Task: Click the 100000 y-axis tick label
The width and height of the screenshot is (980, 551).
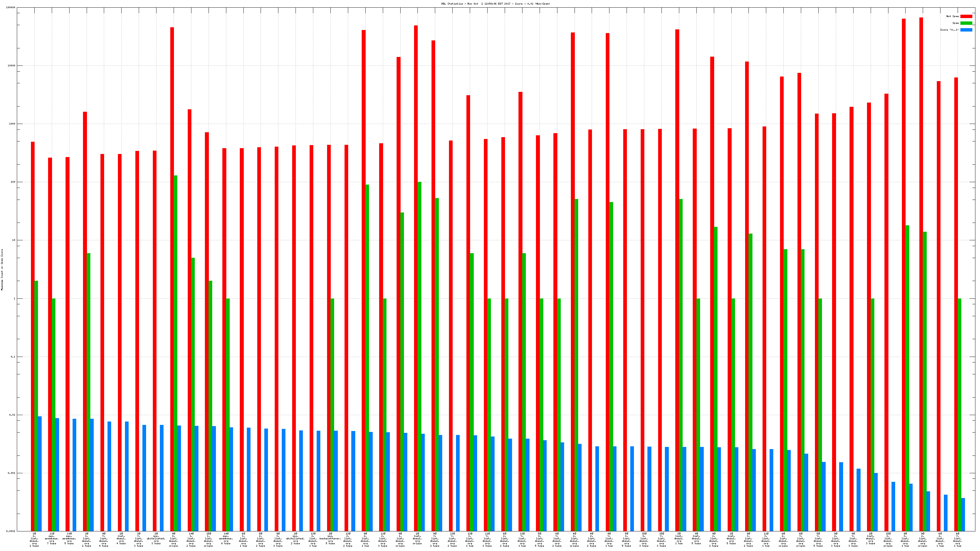Action: point(11,8)
